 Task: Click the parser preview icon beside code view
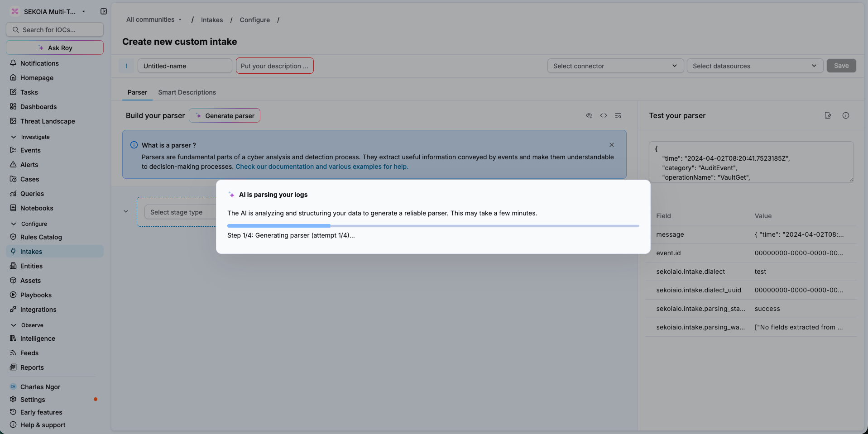tap(589, 115)
